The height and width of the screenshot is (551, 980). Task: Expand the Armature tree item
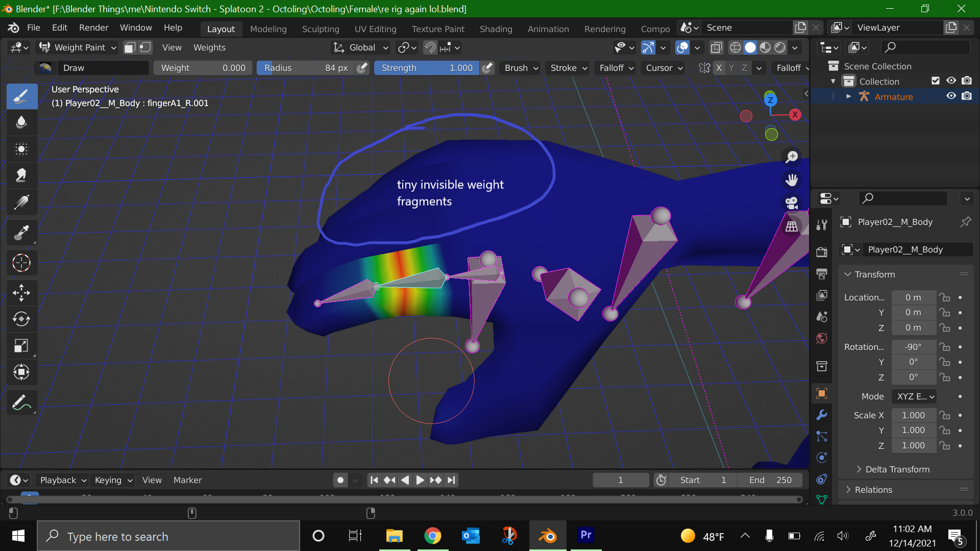pos(848,96)
